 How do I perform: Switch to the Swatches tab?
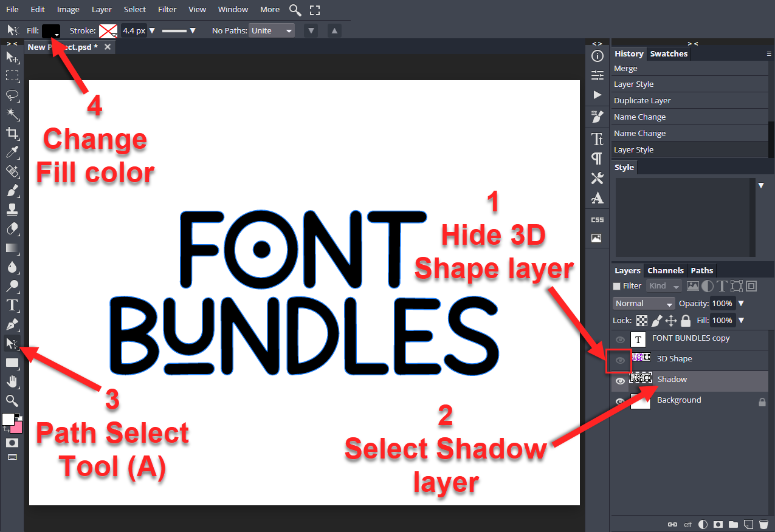point(669,54)
